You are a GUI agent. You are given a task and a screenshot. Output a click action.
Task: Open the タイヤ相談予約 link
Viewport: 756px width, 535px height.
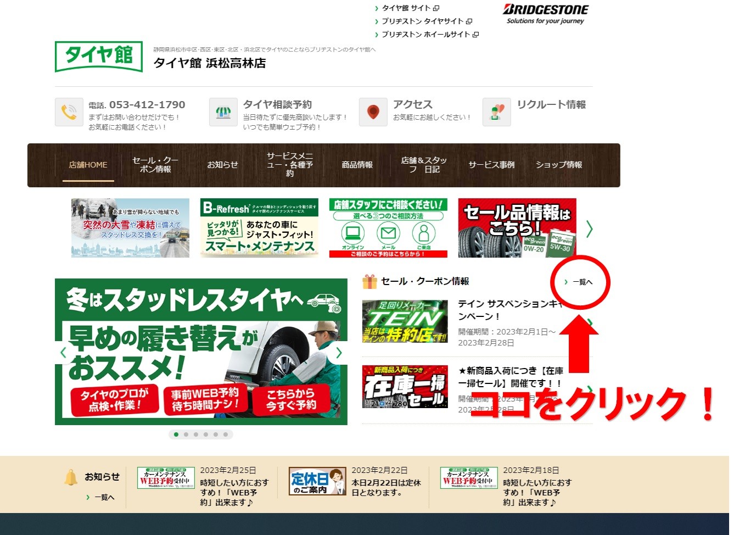click(x=277, y=104)
